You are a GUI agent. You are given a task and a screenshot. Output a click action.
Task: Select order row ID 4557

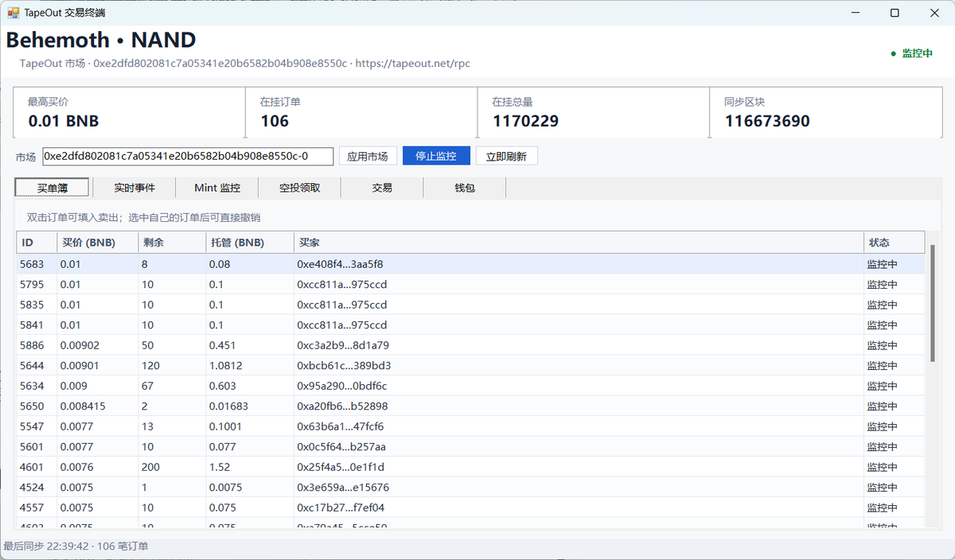471,507
